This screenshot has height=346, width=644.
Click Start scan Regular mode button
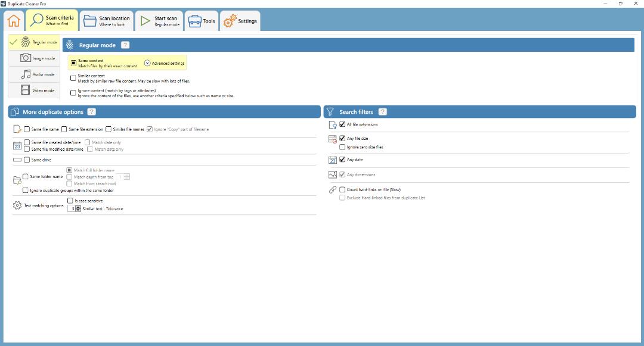(x=159, y=21)
